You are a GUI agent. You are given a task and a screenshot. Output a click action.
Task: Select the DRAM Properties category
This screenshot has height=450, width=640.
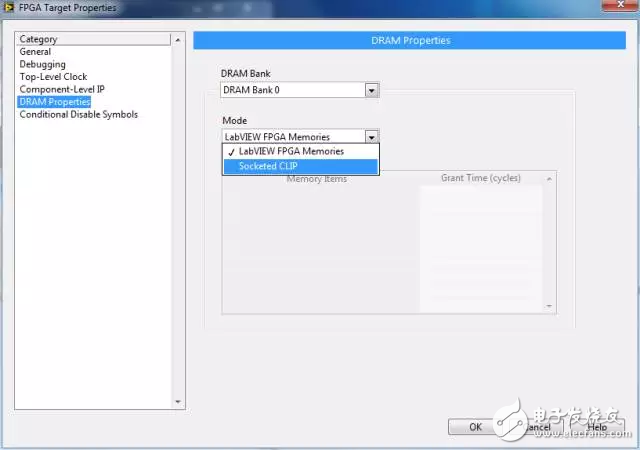[x=54, y=102]
